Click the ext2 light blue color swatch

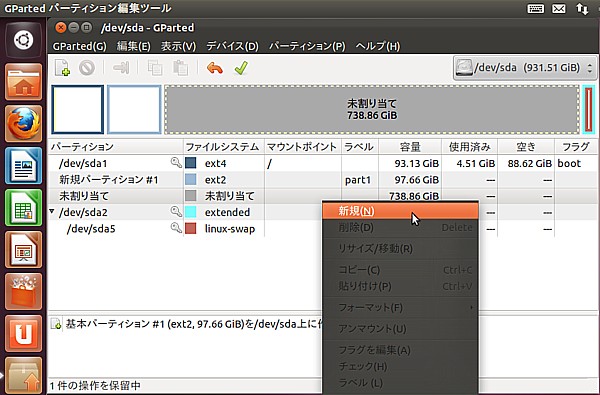191,180
